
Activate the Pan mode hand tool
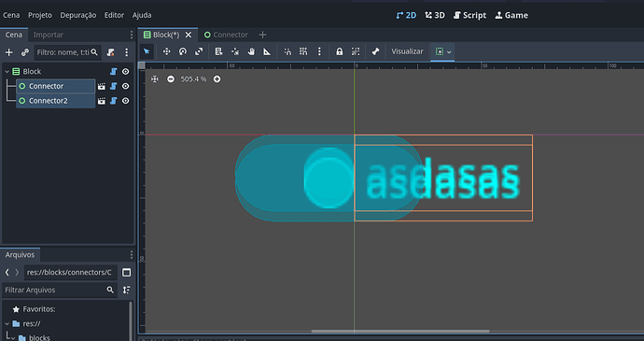[x=251, y=51]
